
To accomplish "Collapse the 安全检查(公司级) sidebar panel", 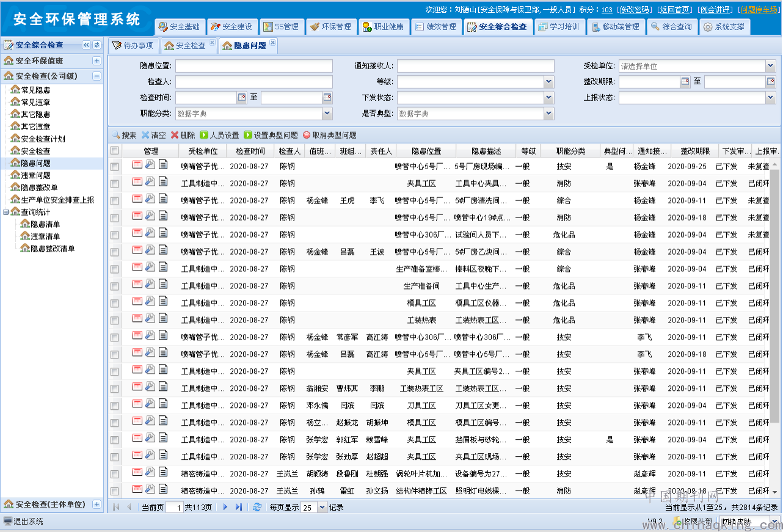I will click(x=97, y=76).
